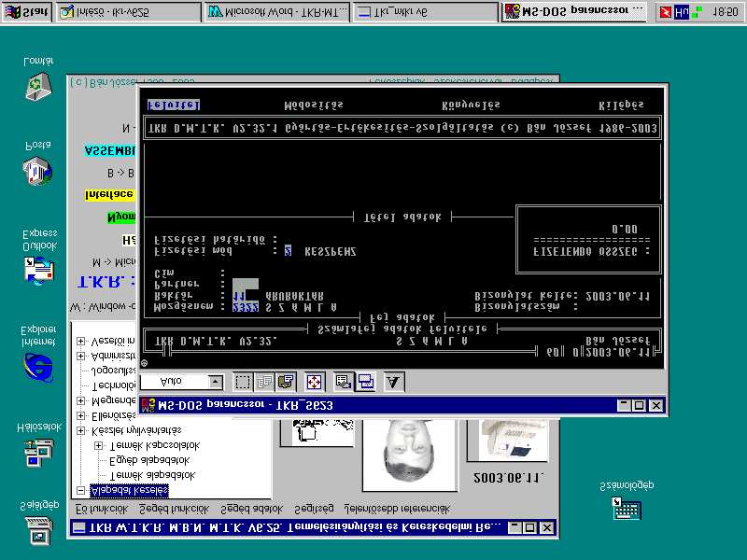Open Jelentősebb referenciák menu in TKR window
The height and width of the screenshot is (560, 747).
pyautogui.click(x=397, y=509)
